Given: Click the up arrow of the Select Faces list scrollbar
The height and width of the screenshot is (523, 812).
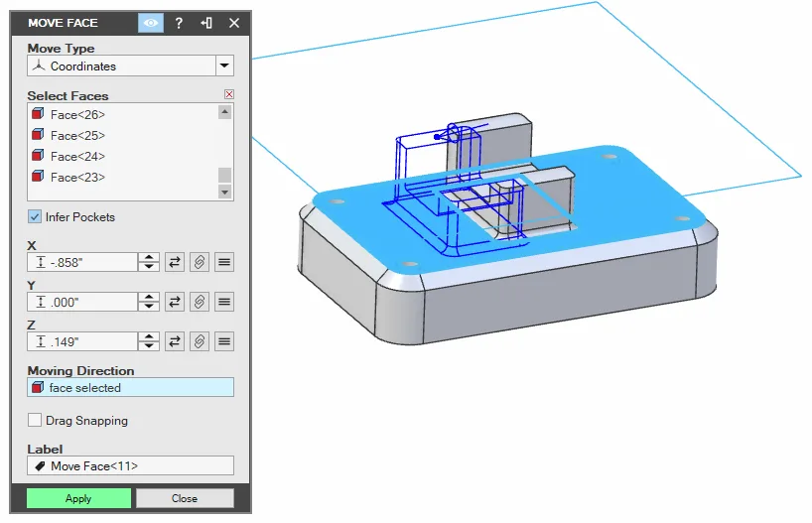Looking at the screenshot, I should click(224, 112).
